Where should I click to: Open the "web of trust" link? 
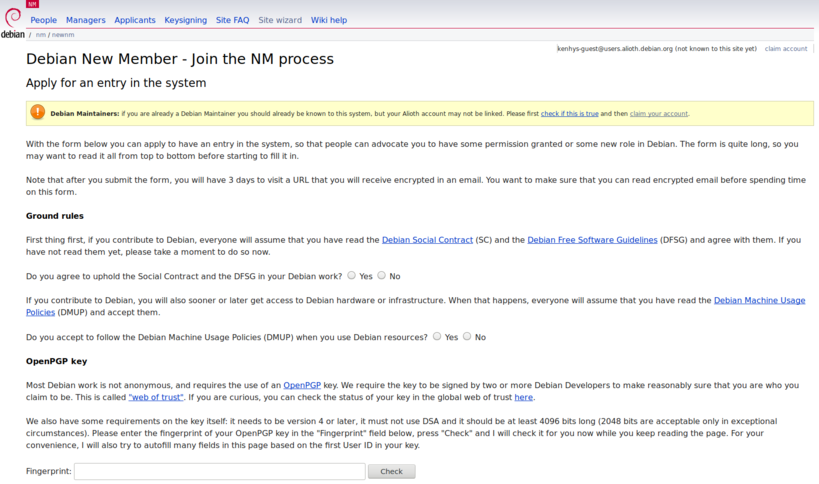click(156, 397)
